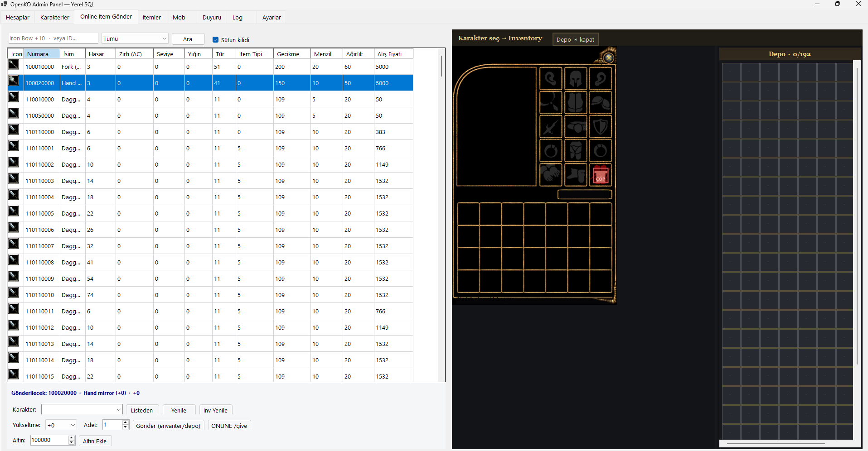Focus the item search input field
This screenshot has height=451, width=868.
[x=53, y=38]
